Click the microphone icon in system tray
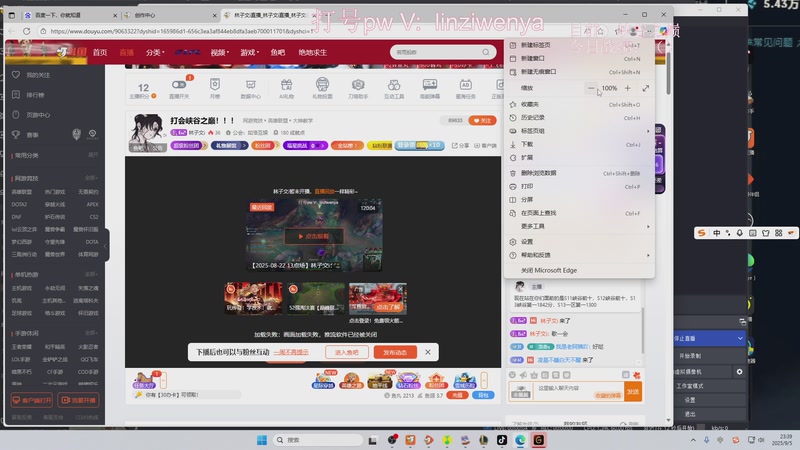Image resolution: width=800 pixels, height=450 pixels. (x=707, y=440)
